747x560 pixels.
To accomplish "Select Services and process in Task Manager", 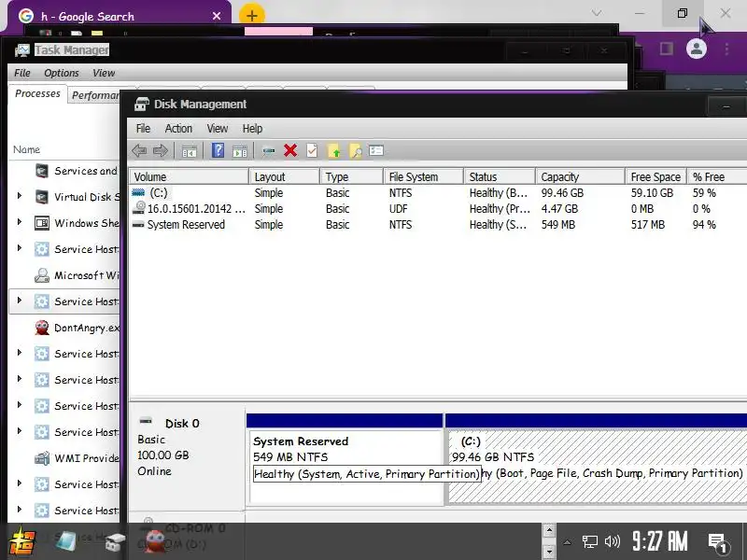I will click(x=64, y=171).
